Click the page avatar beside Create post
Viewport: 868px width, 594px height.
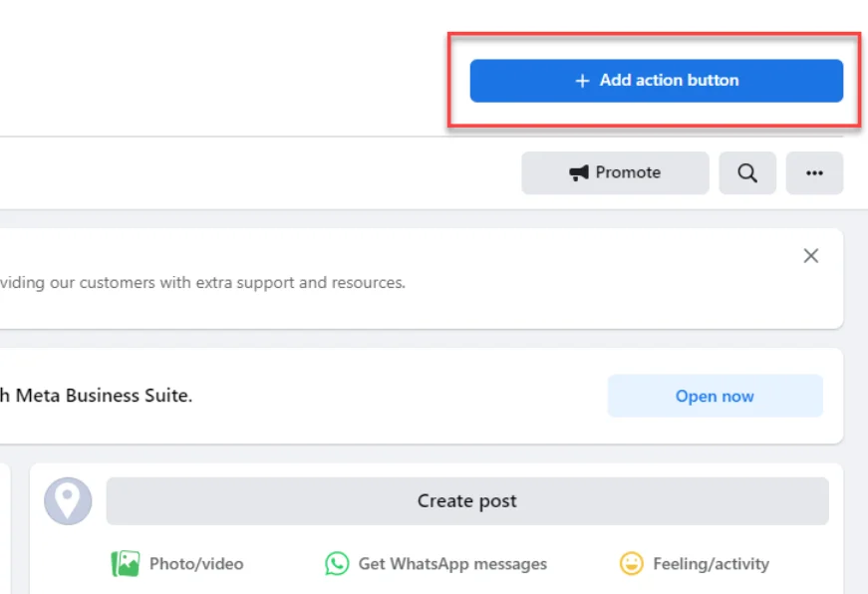point(68,500)
